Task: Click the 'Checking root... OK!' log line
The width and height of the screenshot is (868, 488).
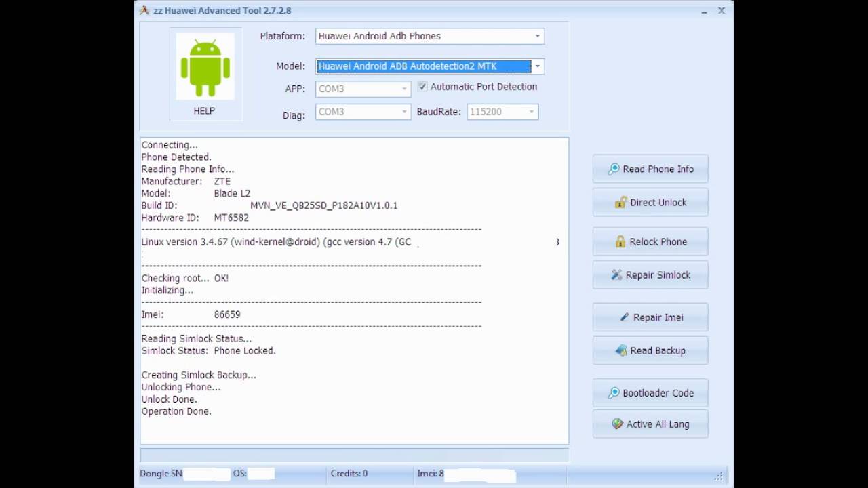Action: 185,278
